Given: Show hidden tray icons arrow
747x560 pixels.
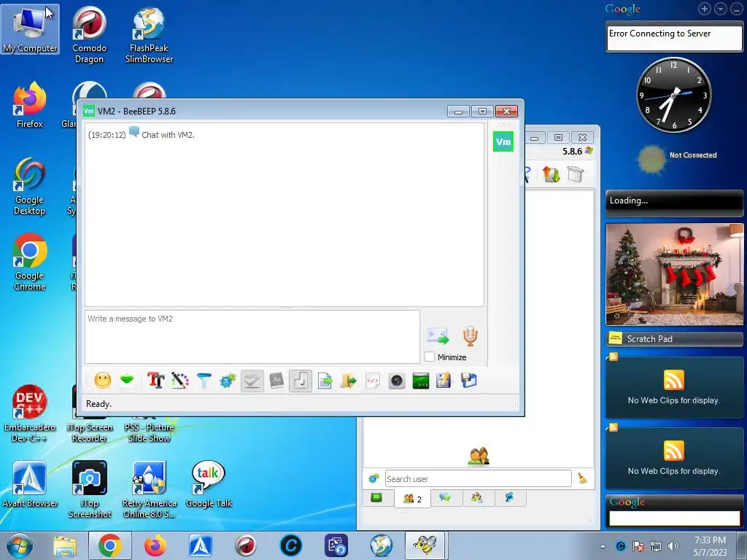Looking at the screenshot, I should [603, 546].
